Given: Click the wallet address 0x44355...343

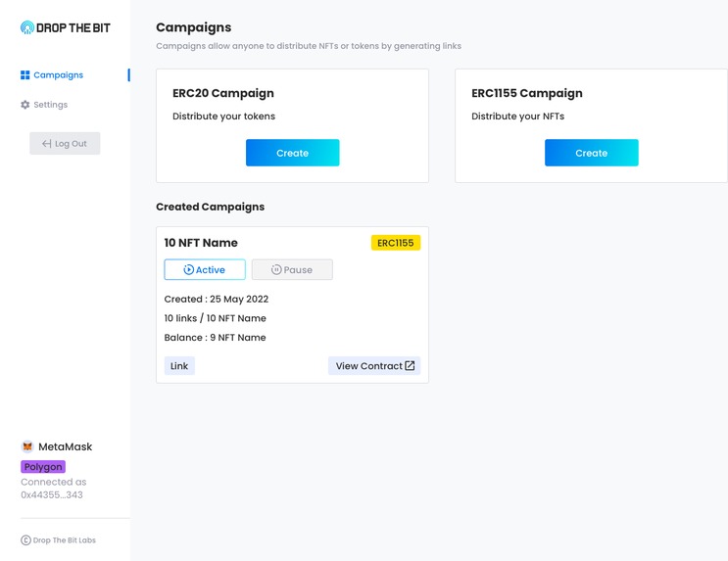Looking at the screenshot, I should (52, 494).
